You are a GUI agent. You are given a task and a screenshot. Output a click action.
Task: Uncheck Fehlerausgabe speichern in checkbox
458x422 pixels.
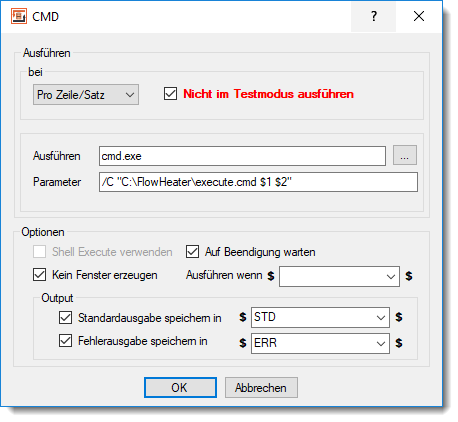point(65,341)
